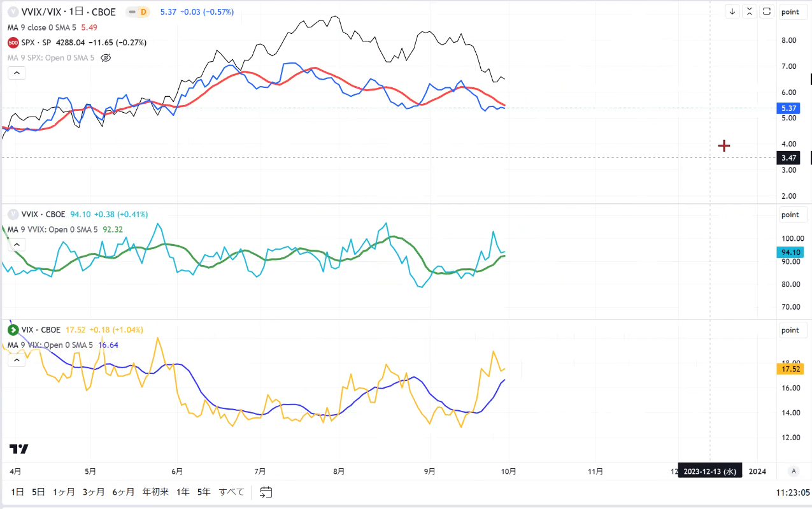Viewport: 812px width, 509px height.
Task: Click the 11:23:05 clock at bottom right
Action: (x=794, y=492)
